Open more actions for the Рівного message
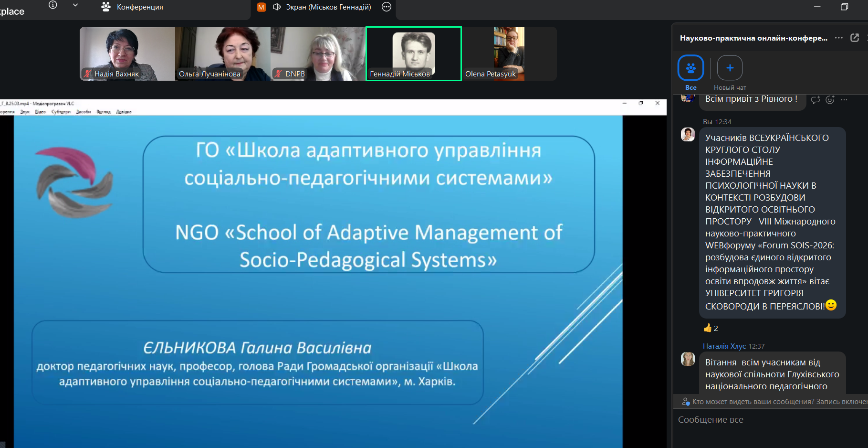Viewport: 868px width, 448px height. click(x=844, y=99)
